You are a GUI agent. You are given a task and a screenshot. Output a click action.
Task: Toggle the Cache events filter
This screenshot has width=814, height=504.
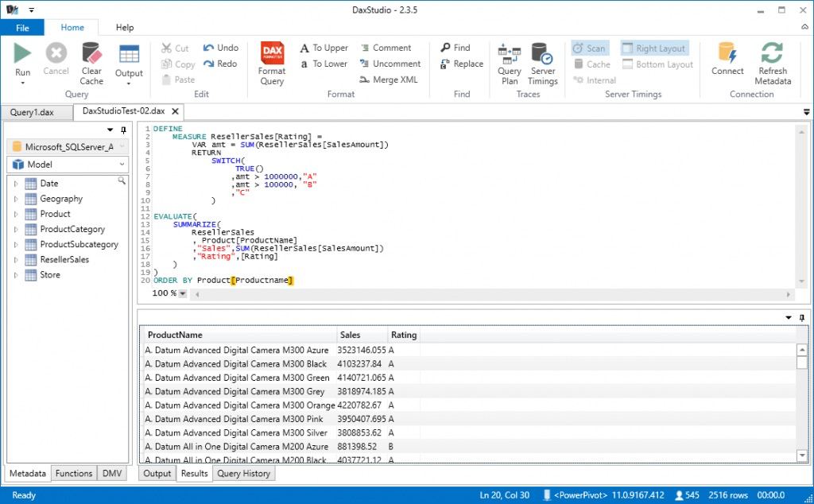pyautogui.click(x=591, y=64)
